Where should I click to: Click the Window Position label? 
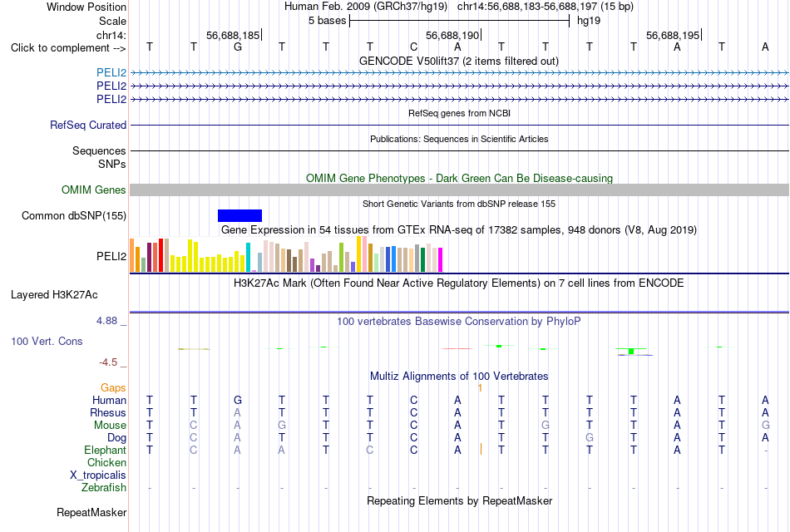[86, 7]
